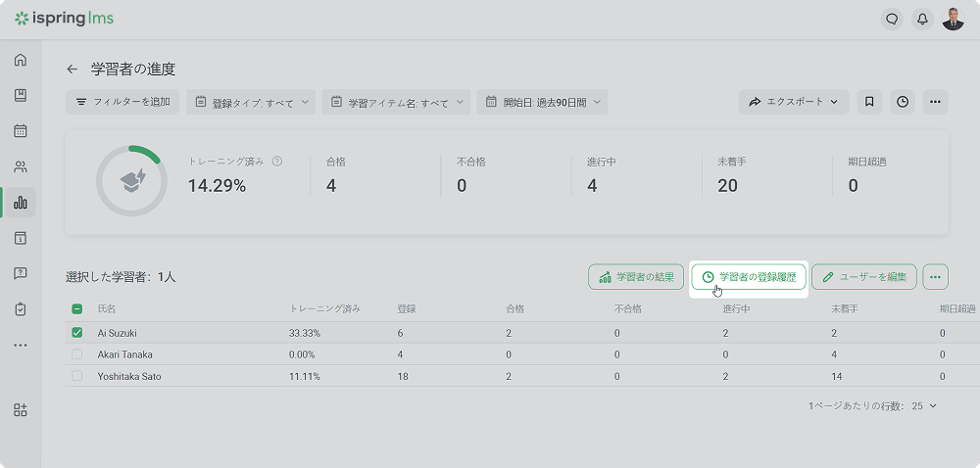This screenshot has height=468, width=980.
Task: Click the notifications bell icon
Action: pyautogui.click(x=921, y=19)
